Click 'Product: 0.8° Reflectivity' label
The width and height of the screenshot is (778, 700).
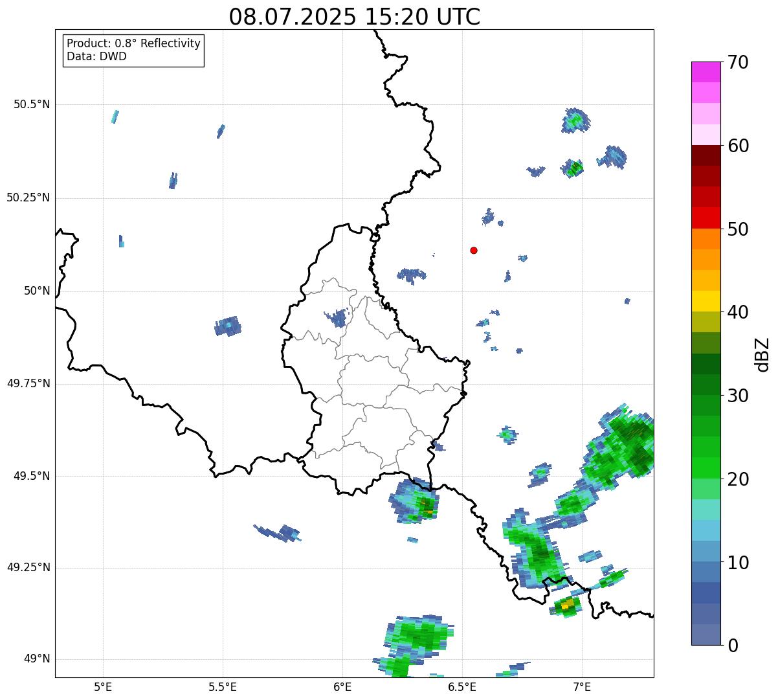pos(134,43)
